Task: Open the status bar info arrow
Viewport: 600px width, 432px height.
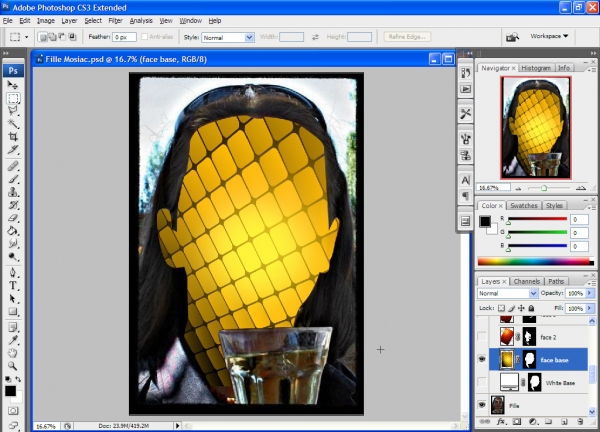Action: click(x=177, y=425)
